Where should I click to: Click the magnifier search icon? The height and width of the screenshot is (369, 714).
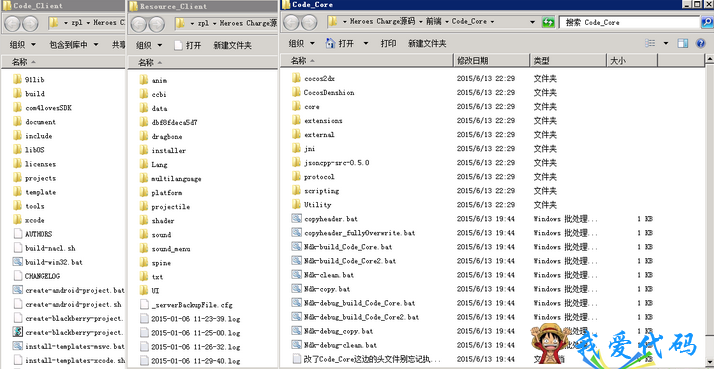(x=707, y=22)
